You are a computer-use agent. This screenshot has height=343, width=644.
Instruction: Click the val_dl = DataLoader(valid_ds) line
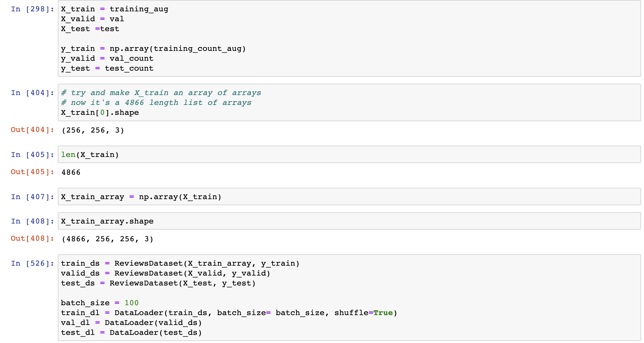coord(131,322)
